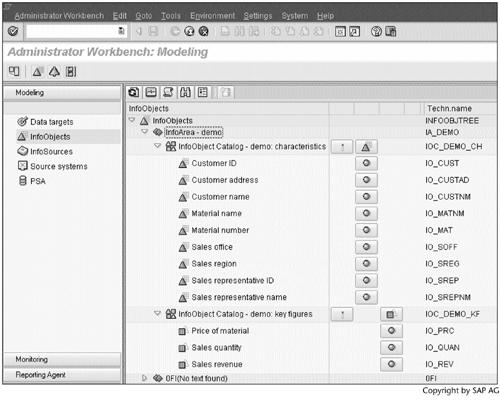Click the status icon beside Sales revenue

point(391,364)
